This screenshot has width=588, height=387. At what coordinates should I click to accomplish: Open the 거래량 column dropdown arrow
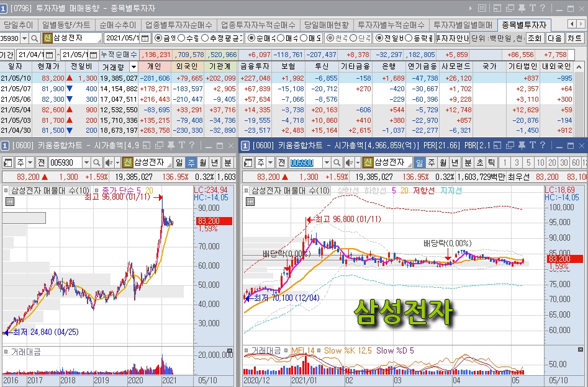[x=133, y=67]
